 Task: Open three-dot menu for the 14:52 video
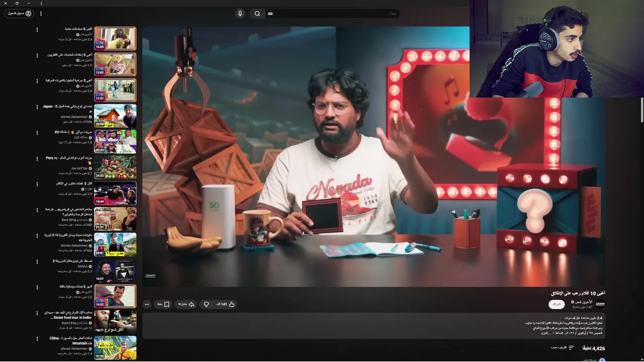(x=37, y=287)
